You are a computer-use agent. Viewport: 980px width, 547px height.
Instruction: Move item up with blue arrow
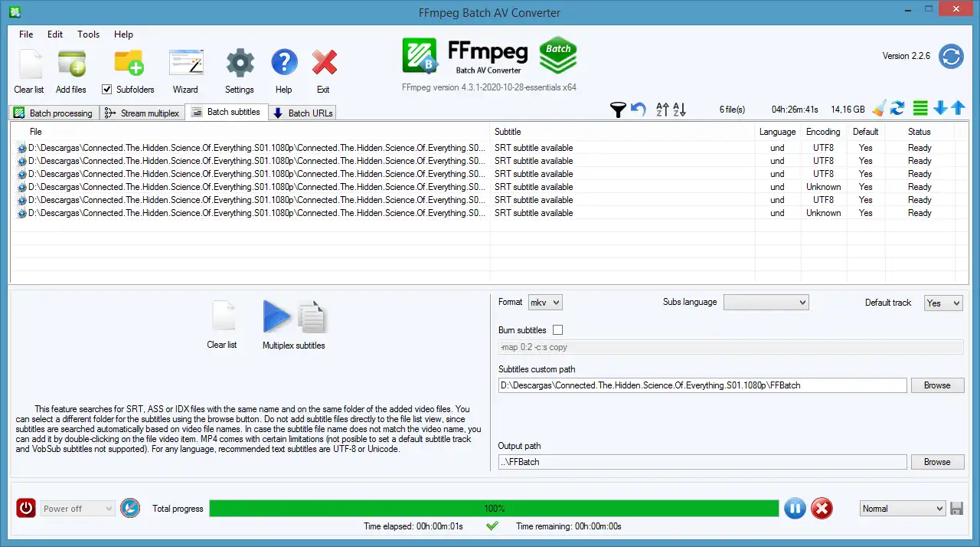pyautogui.click(x=958, y=109)
